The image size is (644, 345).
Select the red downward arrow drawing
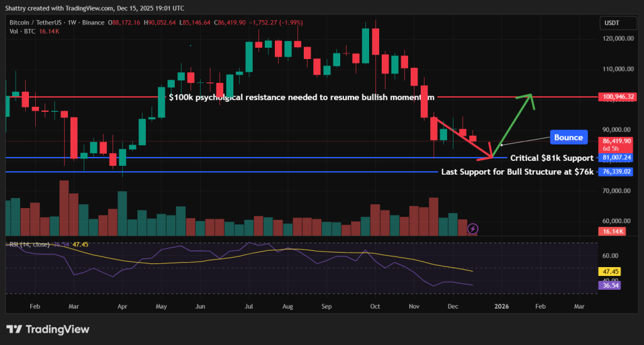click(462, 138)
